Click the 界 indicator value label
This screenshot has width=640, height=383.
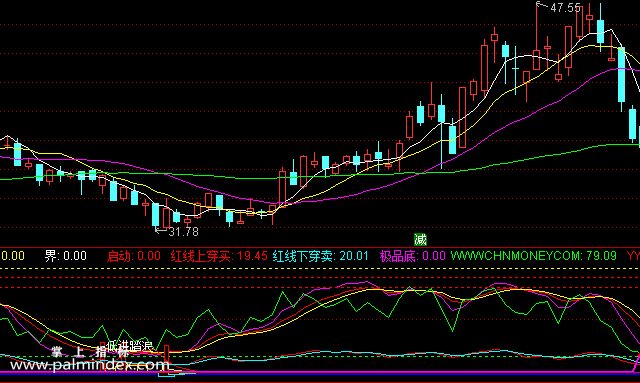65,256
